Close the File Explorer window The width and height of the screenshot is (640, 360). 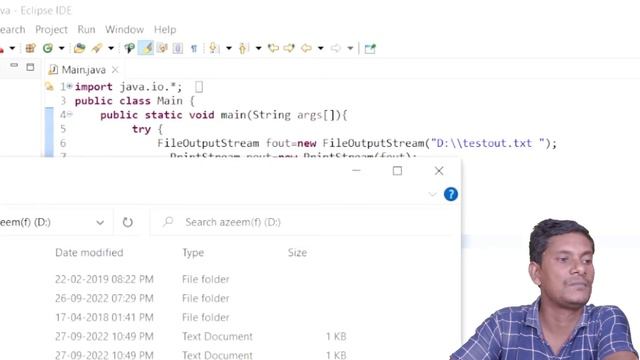[x=439, y=171]
